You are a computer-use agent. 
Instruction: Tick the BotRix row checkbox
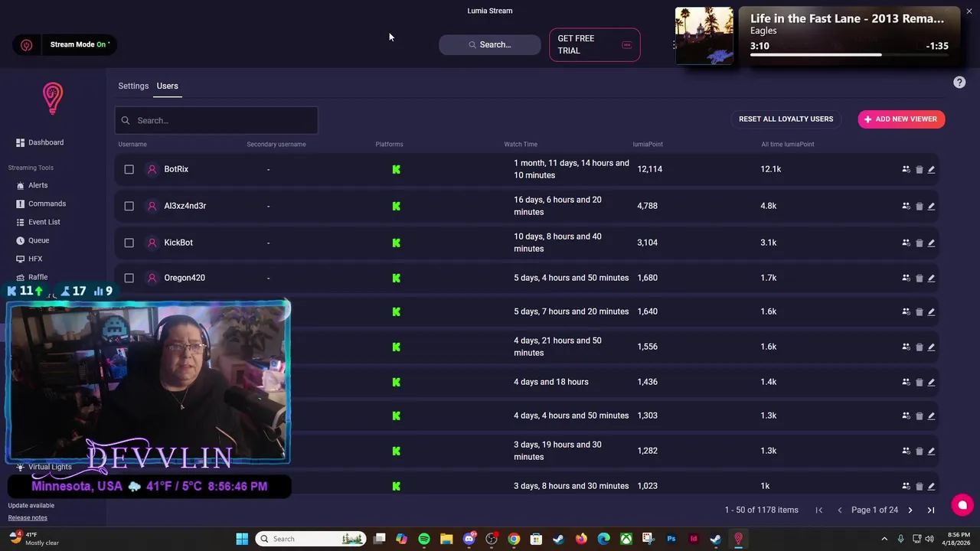click(129, 169)
